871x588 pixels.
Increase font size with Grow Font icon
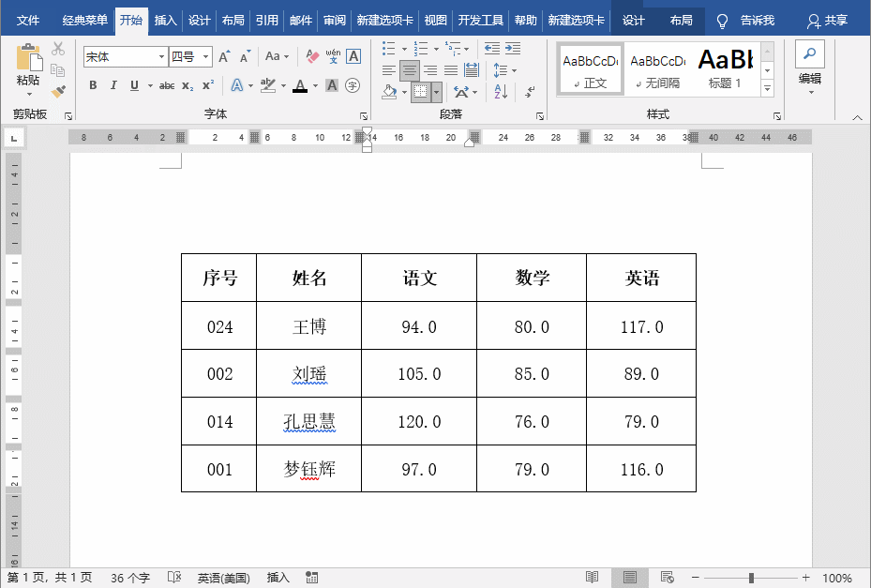click(x=223, y=56)
